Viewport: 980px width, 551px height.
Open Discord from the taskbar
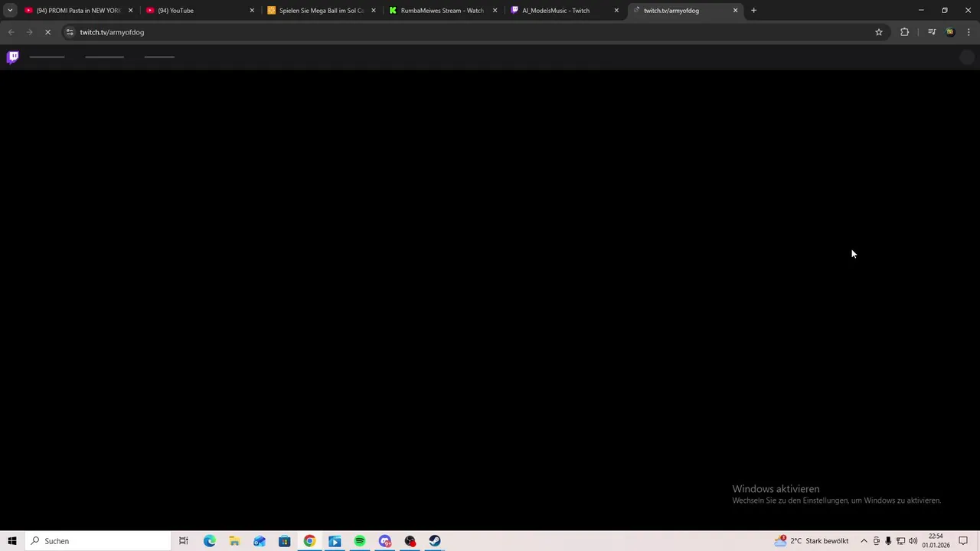pyautogui.click(x=385, y=541)
